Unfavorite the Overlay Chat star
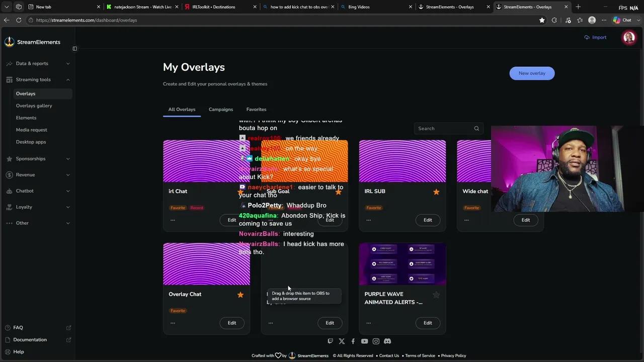The height and width of the screenshot is (362, 644). point(240,295)
